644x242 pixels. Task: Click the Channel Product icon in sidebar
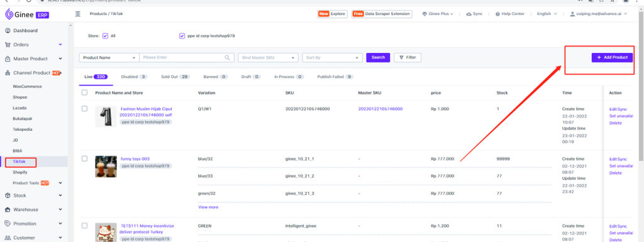[8, 73]
